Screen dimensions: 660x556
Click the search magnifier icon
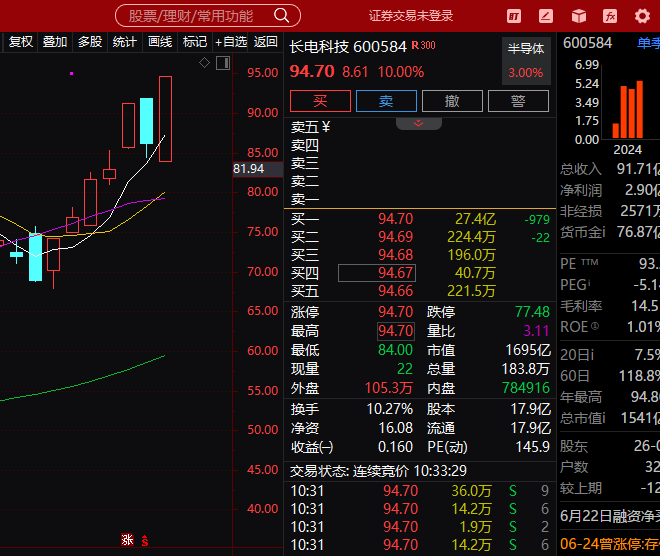coord(281,16)
